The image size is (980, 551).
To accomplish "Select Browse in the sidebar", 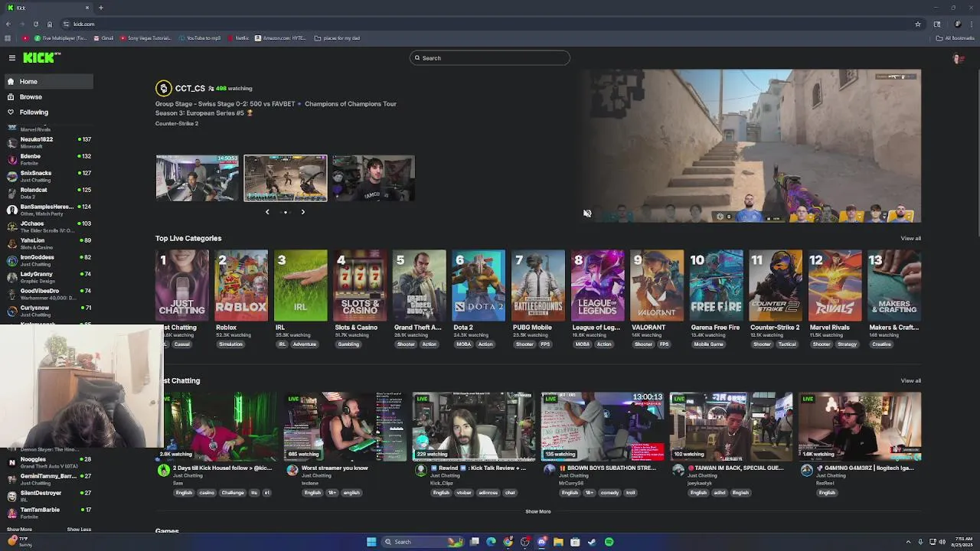I will pyautogui.click(x=47, y=96).
